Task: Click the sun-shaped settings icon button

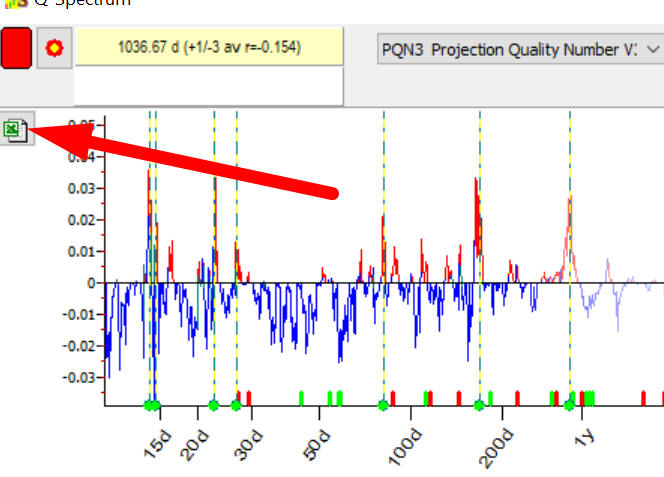Action: point(53,48)
